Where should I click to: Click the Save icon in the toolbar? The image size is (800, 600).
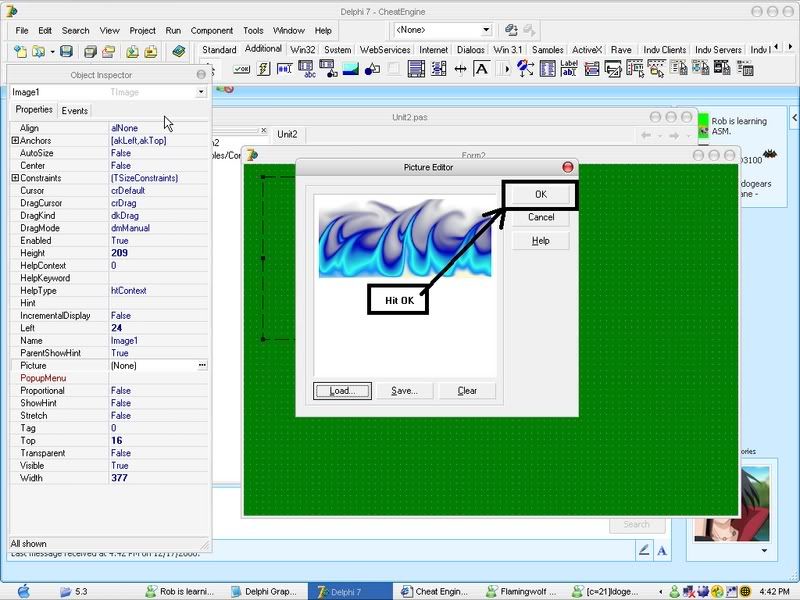[x=66, y=51]
